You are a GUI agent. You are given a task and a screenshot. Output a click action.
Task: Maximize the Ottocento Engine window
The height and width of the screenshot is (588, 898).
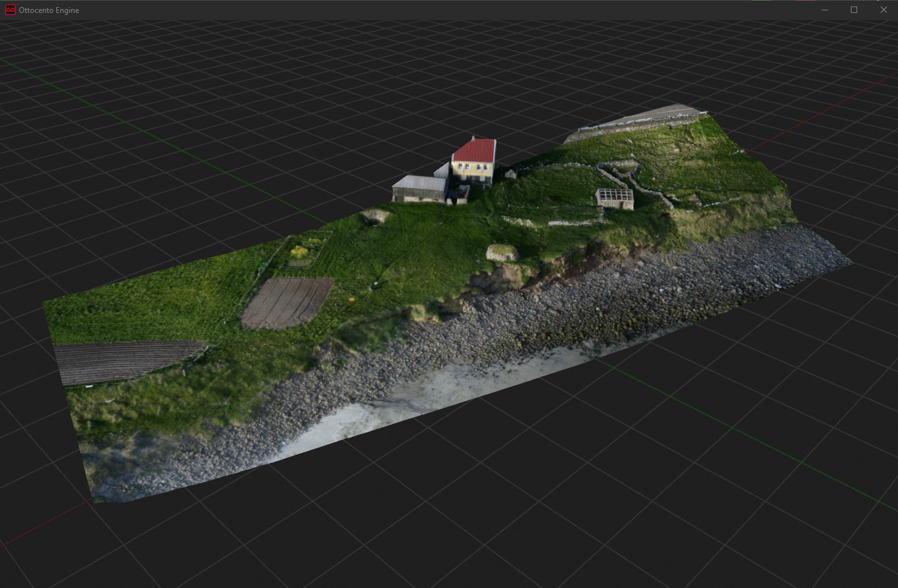coord(854,10)
